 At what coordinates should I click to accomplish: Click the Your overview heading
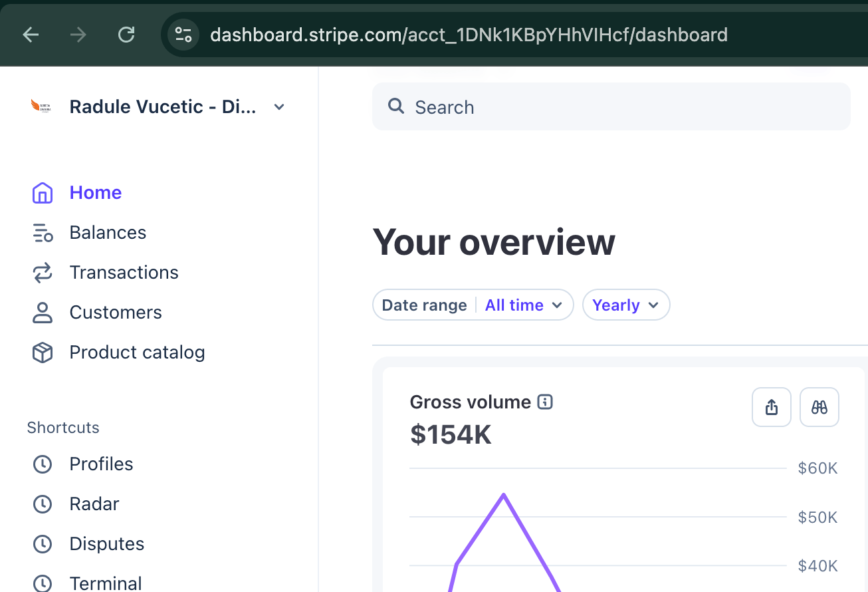[x=494, y=242]
